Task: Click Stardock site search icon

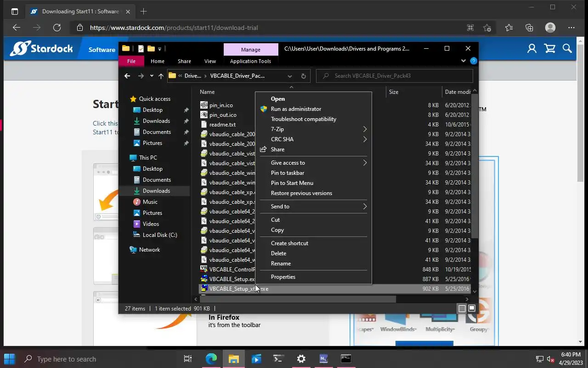Action: 567,48
